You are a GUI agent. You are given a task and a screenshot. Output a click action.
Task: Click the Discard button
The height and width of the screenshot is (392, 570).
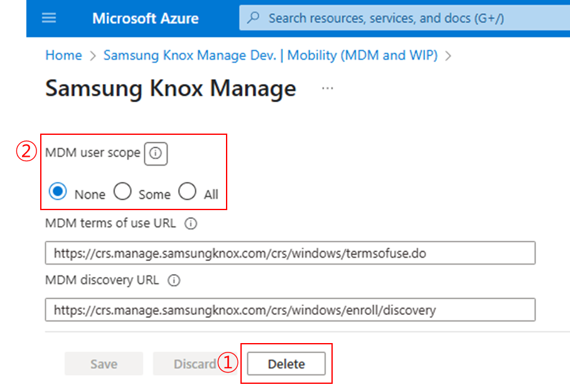(195, 364)
